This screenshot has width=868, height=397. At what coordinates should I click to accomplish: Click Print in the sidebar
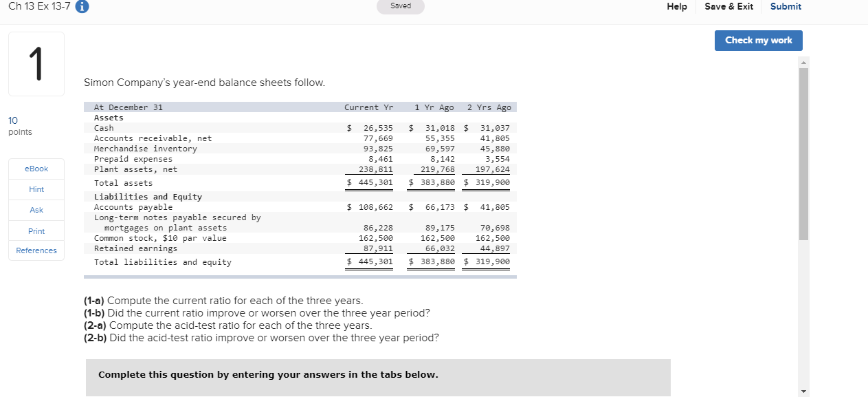click(36, 231)
